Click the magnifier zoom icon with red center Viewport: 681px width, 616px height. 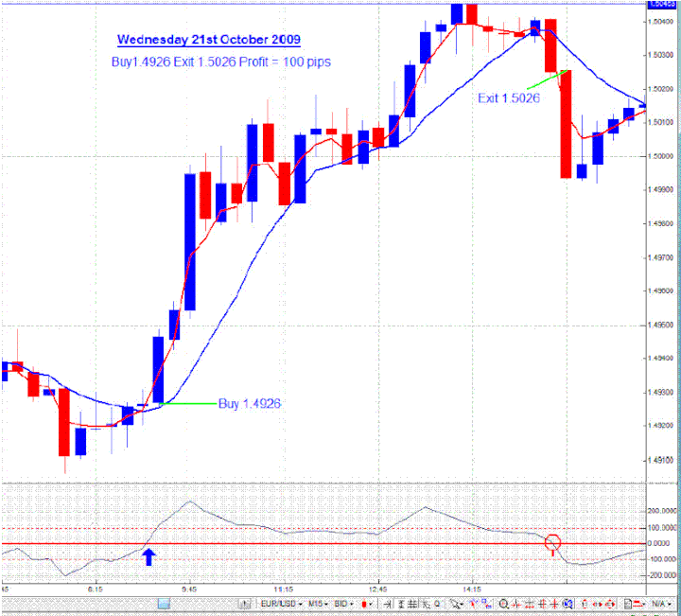click(503, 604)
